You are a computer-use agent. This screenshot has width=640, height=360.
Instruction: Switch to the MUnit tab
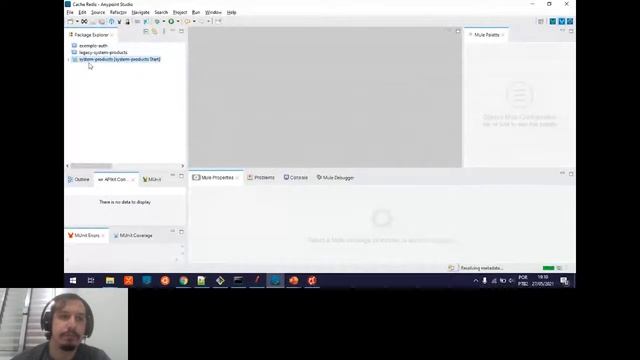(x=152, y=180)
